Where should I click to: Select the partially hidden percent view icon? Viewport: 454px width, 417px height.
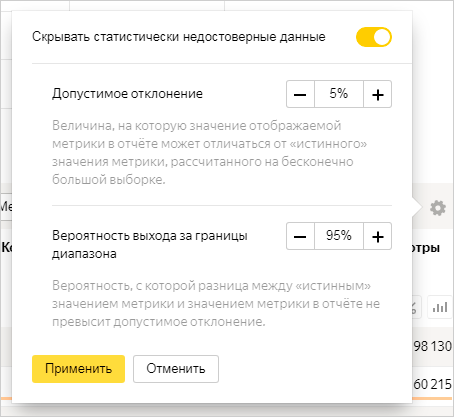point(417,307)
